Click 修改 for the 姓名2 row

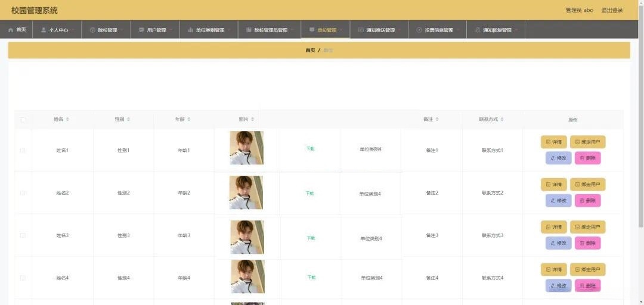tap(559, 201)
